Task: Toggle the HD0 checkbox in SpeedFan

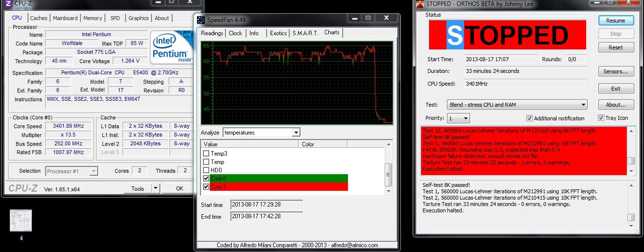Action: [206, 170]
